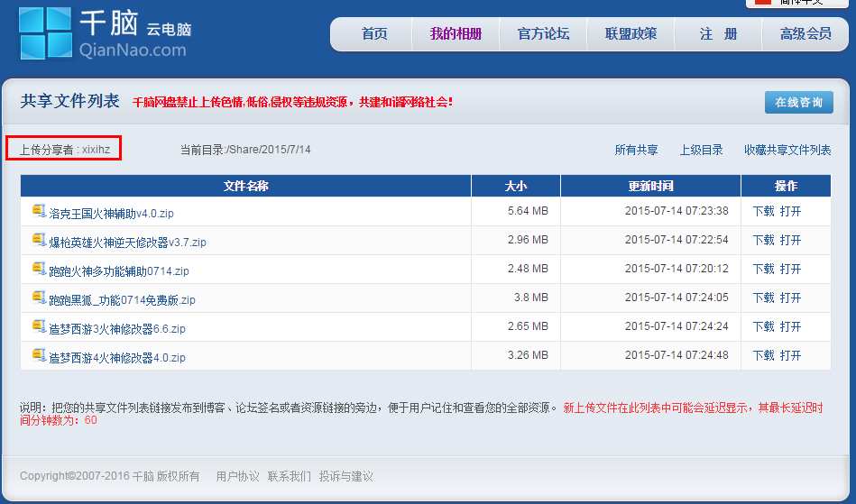
Task: Click 下载 for 爆枪英雄火神逆天修改器v3.7.zip
Action: (x=763, y=240)
